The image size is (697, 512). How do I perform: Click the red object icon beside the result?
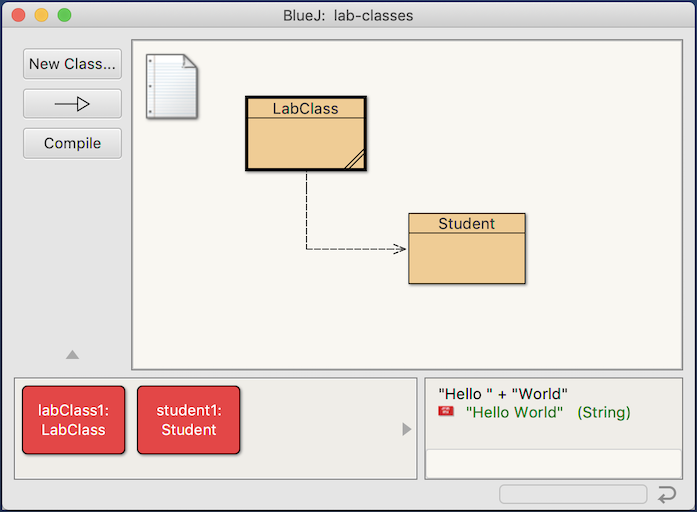[x=446, y=412]
